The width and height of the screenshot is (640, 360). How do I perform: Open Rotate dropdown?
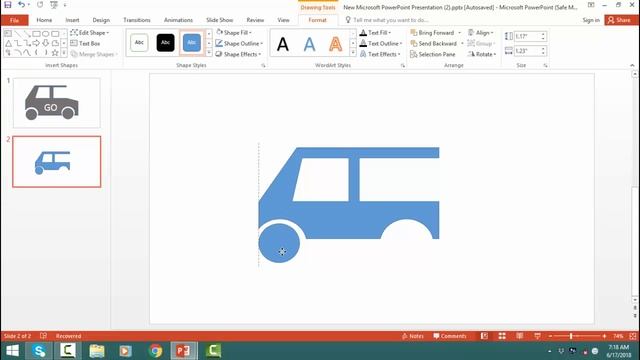(482, 54)
